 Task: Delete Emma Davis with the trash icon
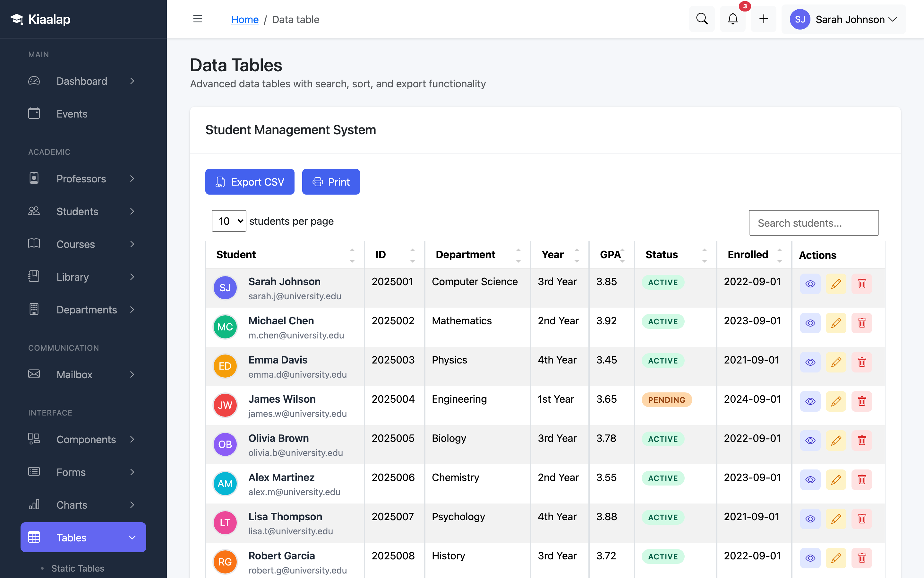(862, 362)
